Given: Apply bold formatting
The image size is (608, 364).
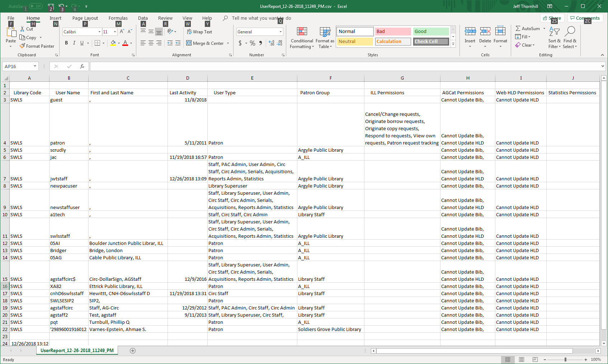Looking at the screenshot, I should pyautogui.click(x=66, y=43).
